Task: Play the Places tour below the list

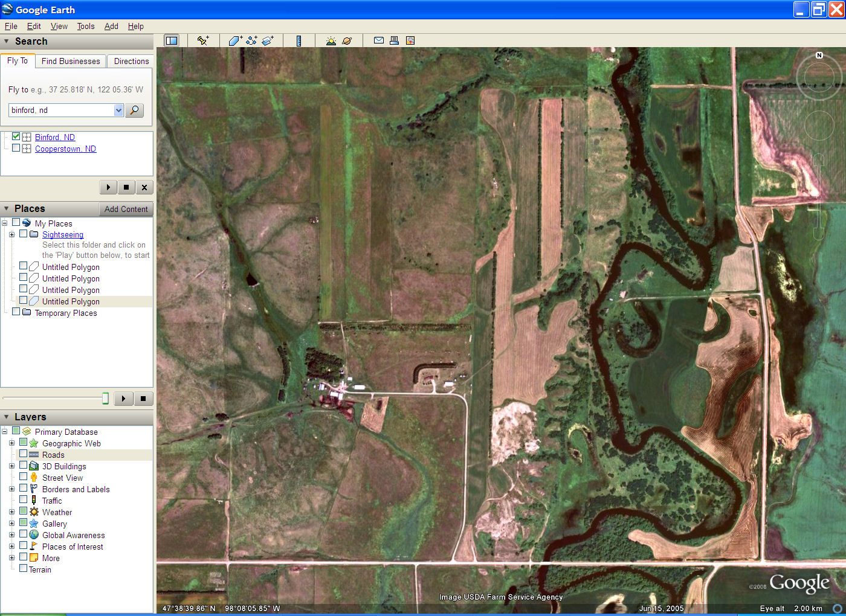Action: (123, 399)
